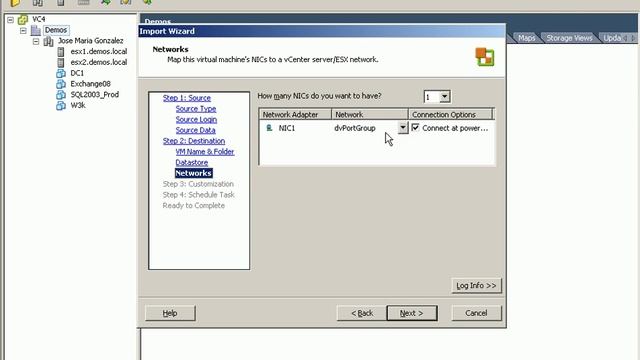Click the Demos datacenter icon in tree
Screen dimensions: 640x360
[x=36, y=30]
